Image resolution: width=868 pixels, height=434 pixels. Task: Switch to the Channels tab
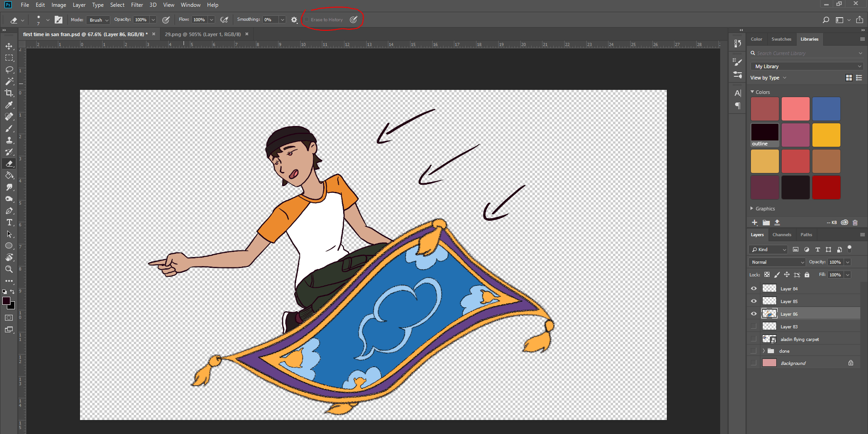782,234
